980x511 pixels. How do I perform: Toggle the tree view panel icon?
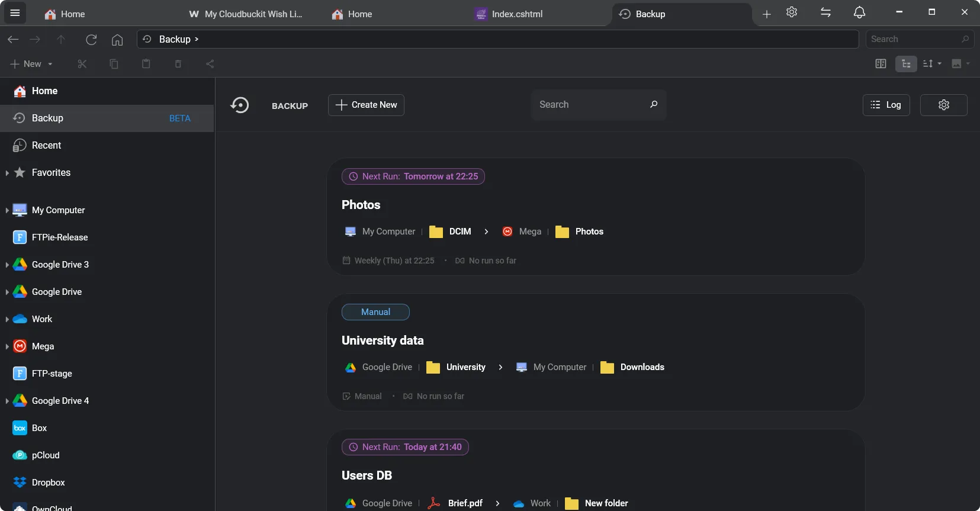(906, 63)
